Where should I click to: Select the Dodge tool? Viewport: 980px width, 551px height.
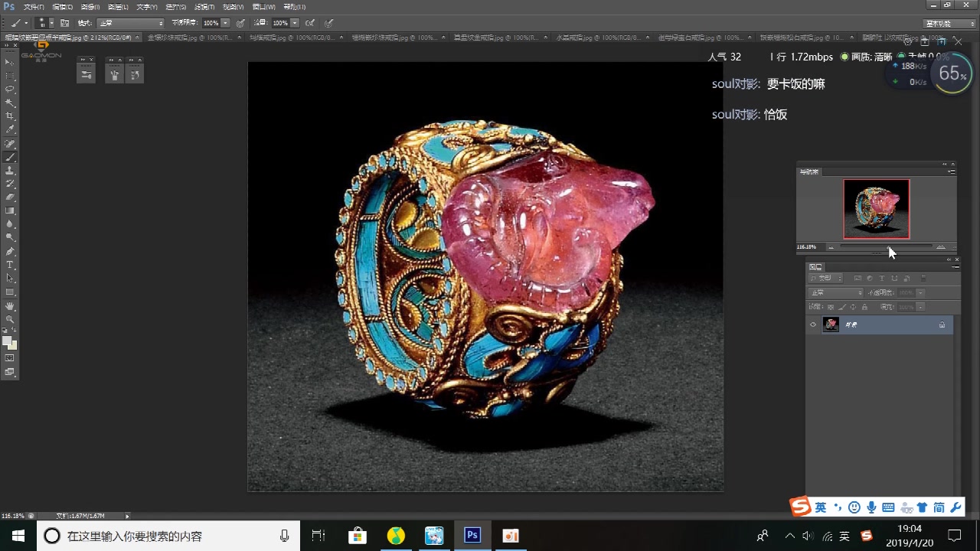[10, 238]
